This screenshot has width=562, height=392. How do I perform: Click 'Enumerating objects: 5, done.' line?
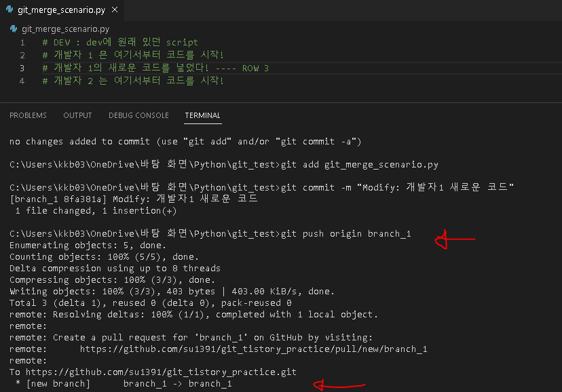[x=88, y=246]
